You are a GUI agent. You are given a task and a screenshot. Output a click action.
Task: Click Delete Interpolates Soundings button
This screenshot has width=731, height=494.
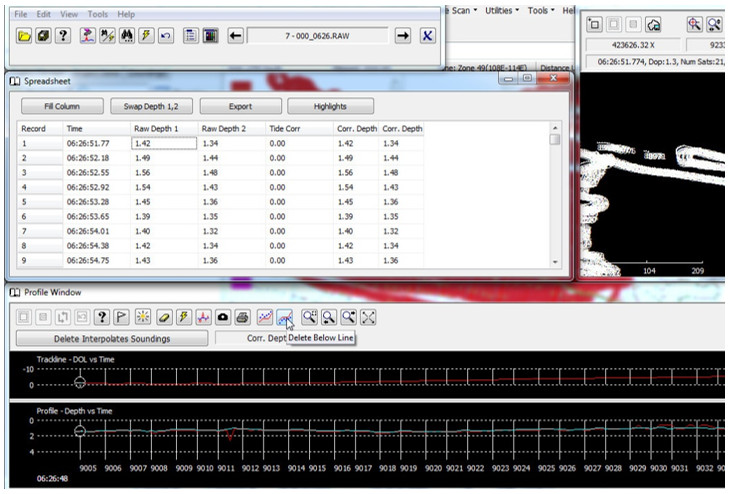112,339
